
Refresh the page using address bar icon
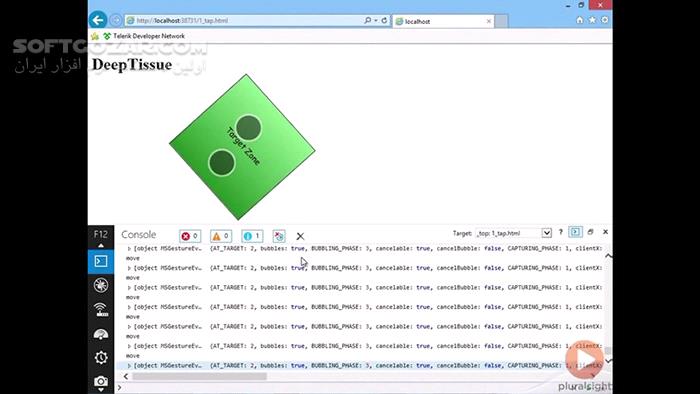click(384, 21)
